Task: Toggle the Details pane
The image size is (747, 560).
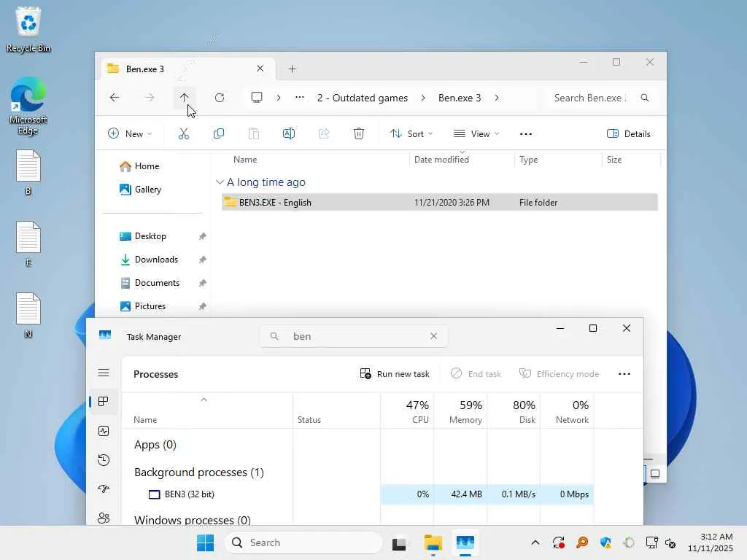Action: (628, 134)
